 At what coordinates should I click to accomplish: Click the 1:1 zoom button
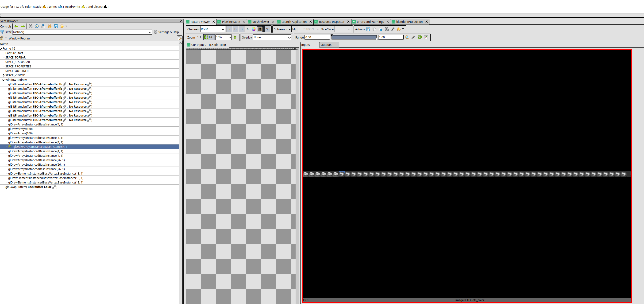tap(199, 37)
